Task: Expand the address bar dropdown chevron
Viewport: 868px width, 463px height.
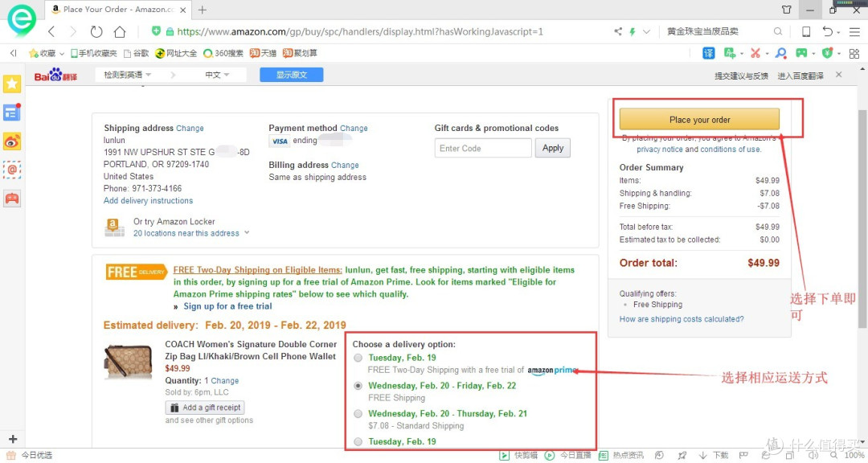Action: (x=646, y=31)
